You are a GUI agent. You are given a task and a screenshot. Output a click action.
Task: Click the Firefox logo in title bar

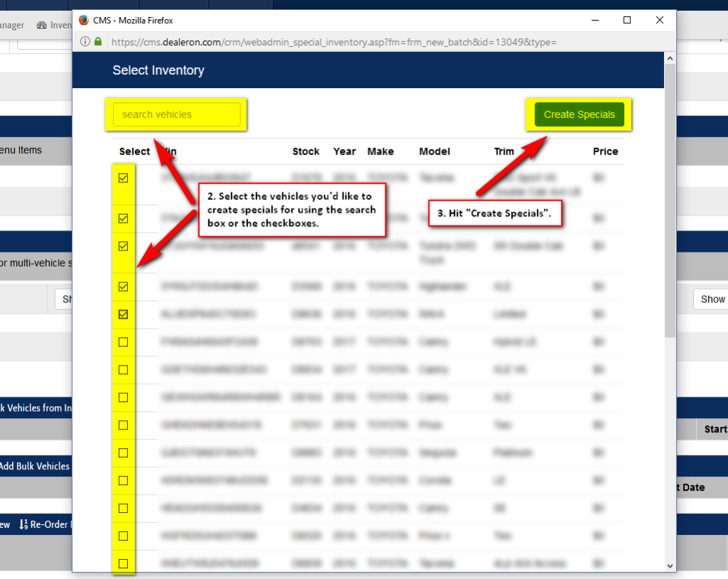pos(84,20)
